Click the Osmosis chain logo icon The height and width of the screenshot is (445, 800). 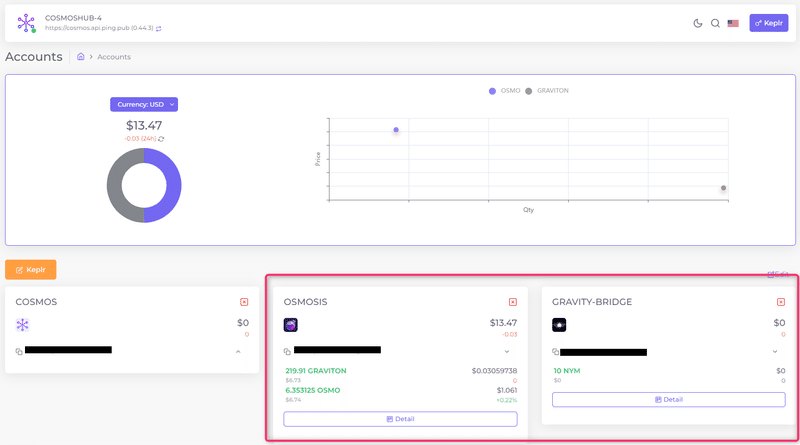(x=291, y=325)
